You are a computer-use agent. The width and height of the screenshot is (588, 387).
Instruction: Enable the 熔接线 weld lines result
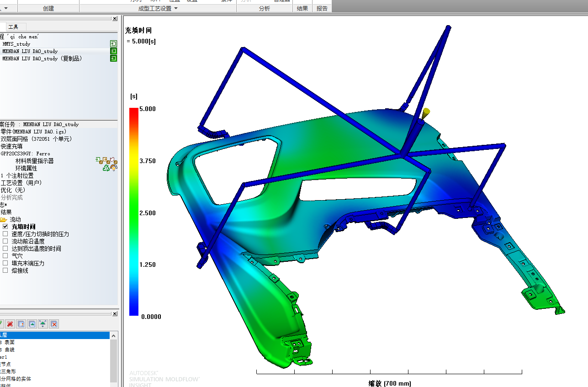(5, 270)
